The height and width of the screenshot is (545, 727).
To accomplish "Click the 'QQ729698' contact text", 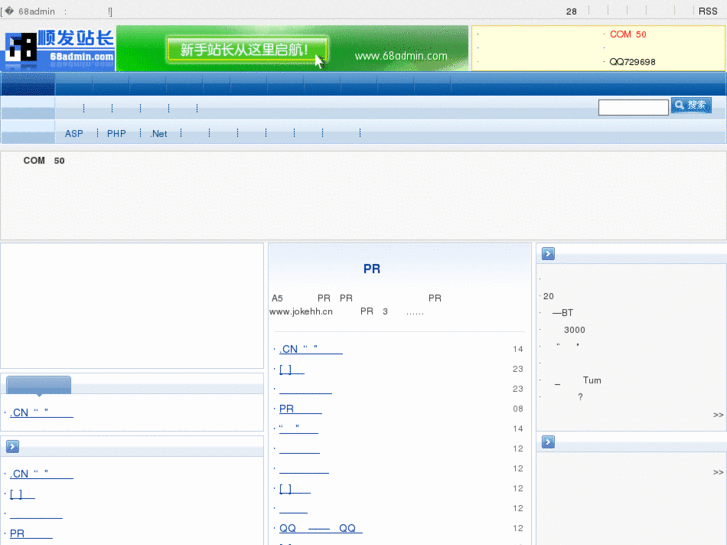I will (632, 62).
